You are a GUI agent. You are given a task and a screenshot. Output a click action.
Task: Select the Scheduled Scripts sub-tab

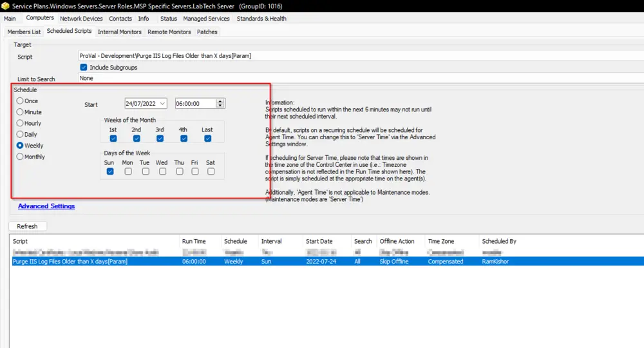pyautogui.click(x=69, y=31)
